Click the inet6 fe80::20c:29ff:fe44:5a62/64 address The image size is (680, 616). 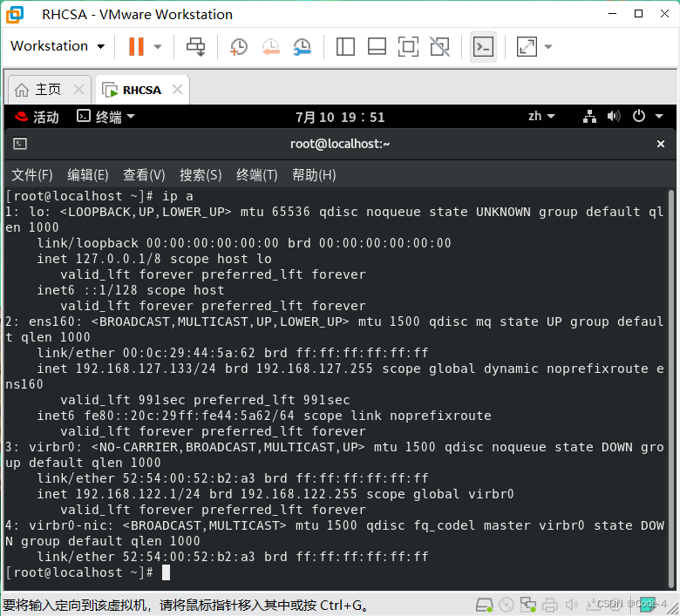(166, 416)
